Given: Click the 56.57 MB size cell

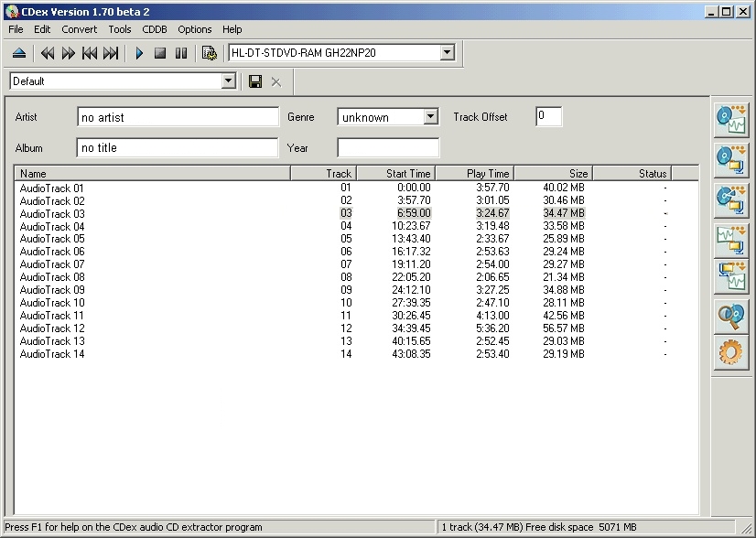Looking at the screenshot, I should click(564, 328).
